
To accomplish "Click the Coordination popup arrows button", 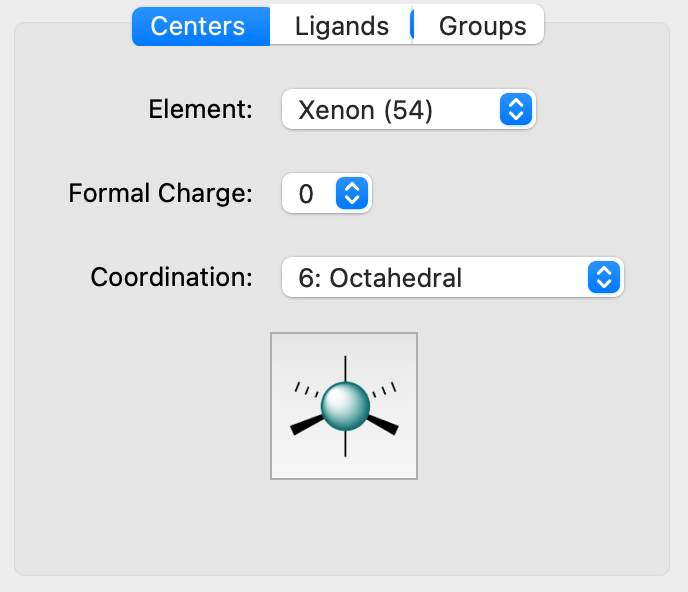I will 604,277.
